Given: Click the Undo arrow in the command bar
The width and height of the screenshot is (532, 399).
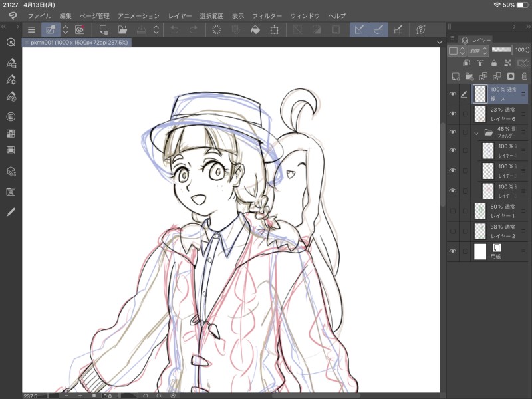Looking at the screenshot, I should pos(174,29).
